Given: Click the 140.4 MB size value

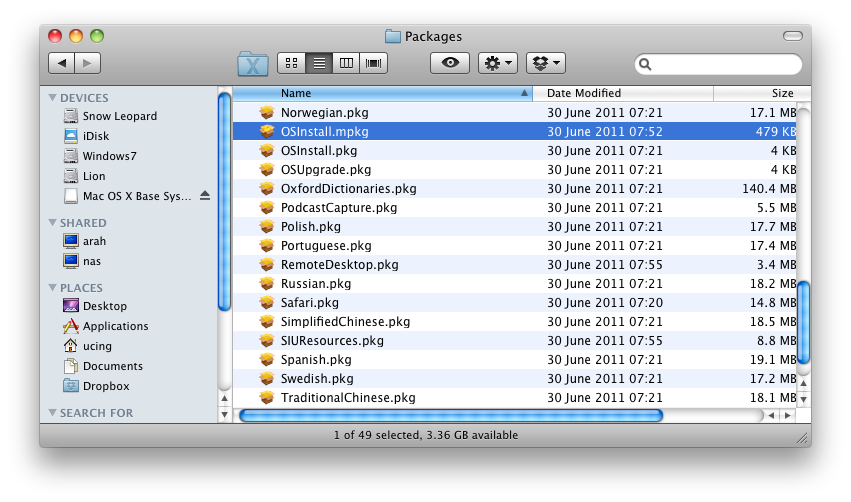Looking at the screenshot, I should click(769, 189).
